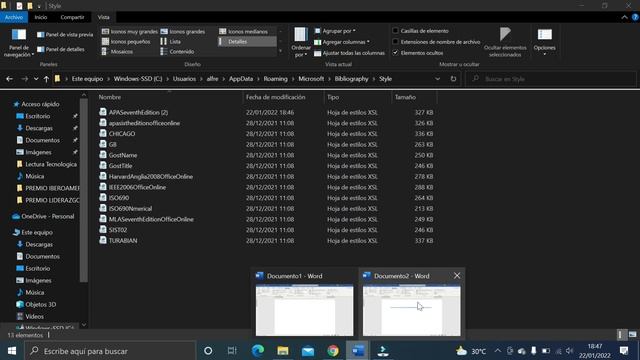Open Help question mark icon
The height and width of the screenshot is (360, 640).
(635, 17)
